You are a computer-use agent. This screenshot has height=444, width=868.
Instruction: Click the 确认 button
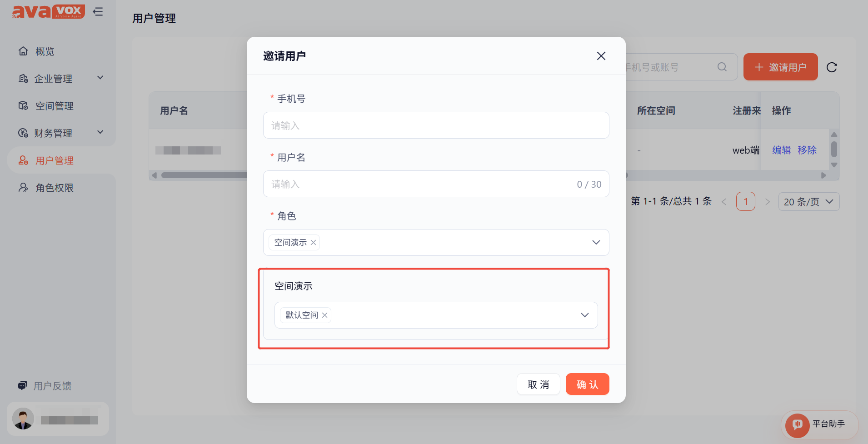[x=587, y=384]
